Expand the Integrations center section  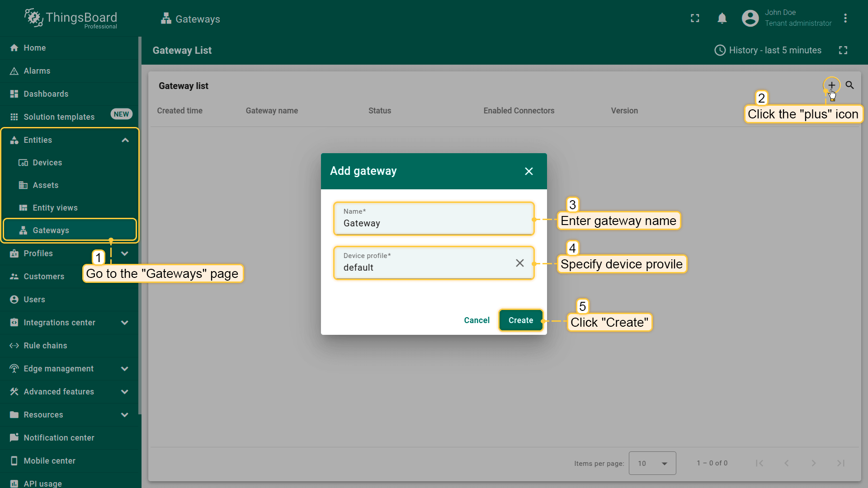(125, 323)
